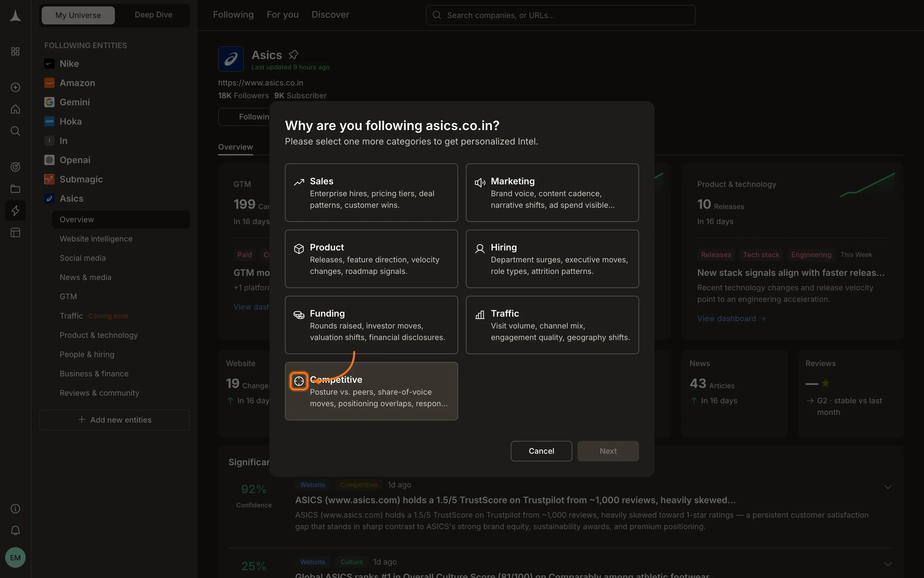
Task: Click the info circle icon in sidebar
Action: pos(15,508)
